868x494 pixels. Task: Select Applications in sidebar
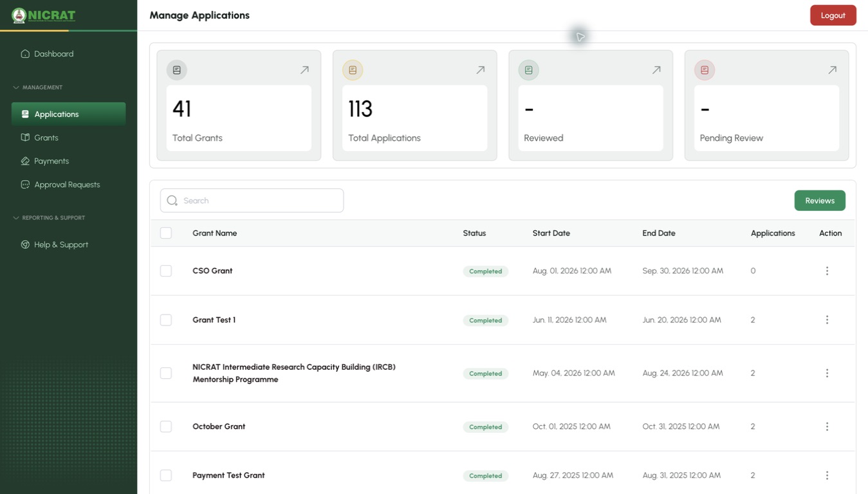click(68, 114)
